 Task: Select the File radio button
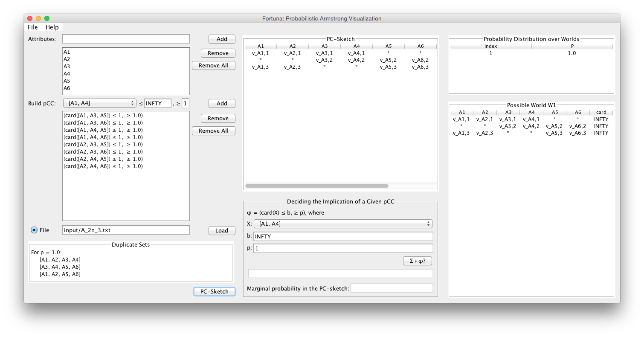[x=34, y=230]
